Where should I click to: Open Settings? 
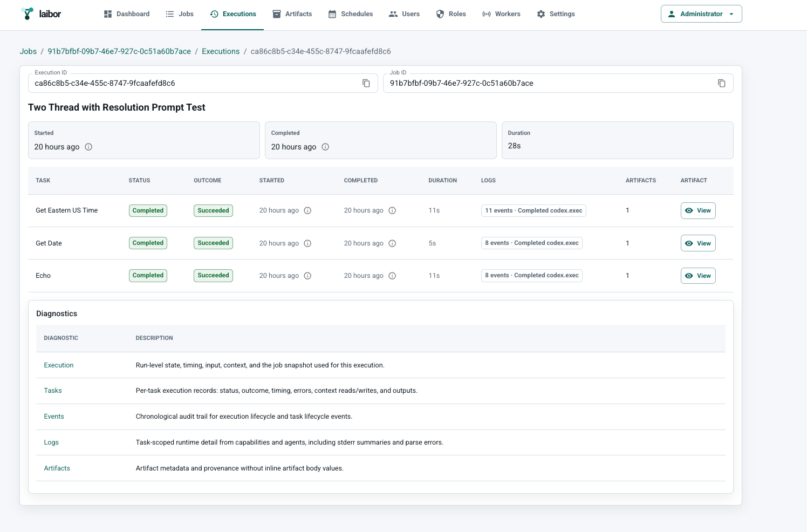pos(556,14)
